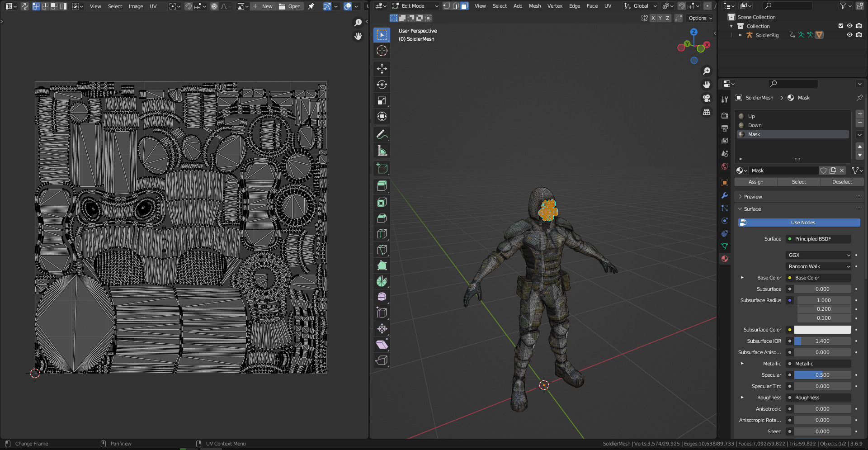868x450 pixels.
Task: Switch viewport to orthographic grid view
Action: (x=707, y=112)
